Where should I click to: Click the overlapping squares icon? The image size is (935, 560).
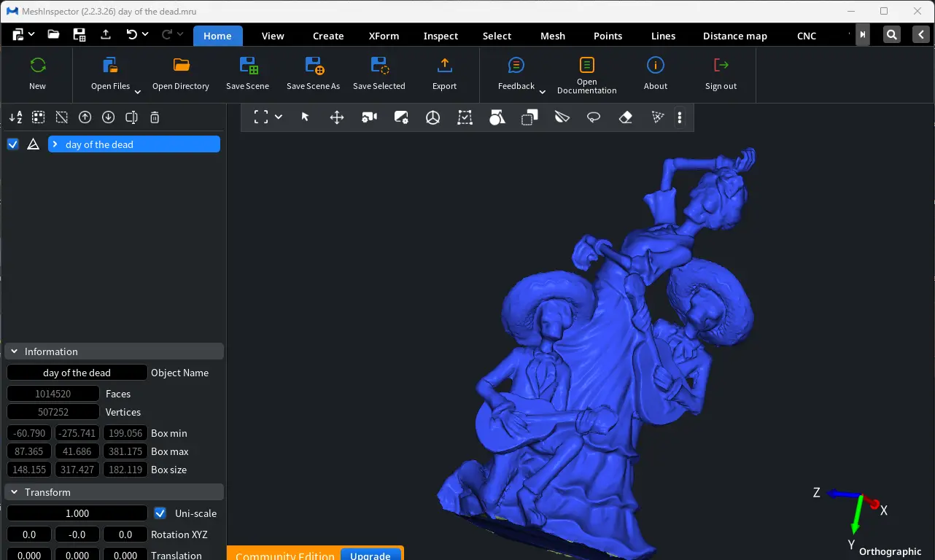point(529,117)
